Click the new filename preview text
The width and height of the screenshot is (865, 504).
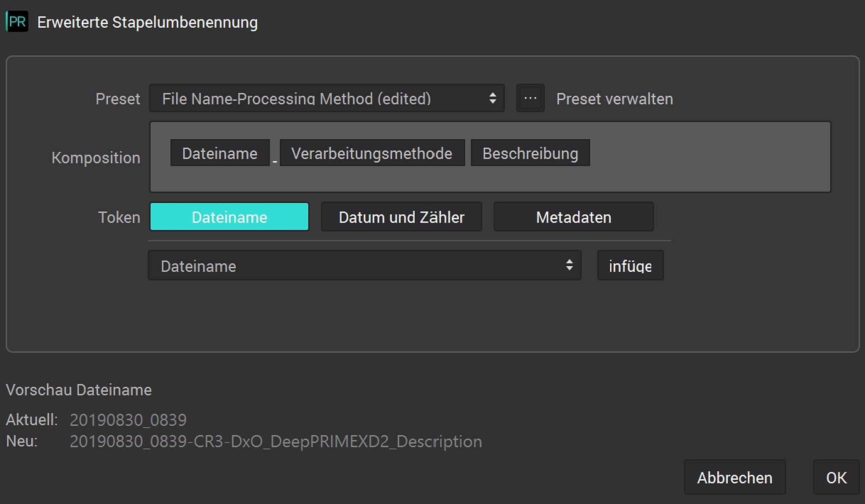point(276,441)
